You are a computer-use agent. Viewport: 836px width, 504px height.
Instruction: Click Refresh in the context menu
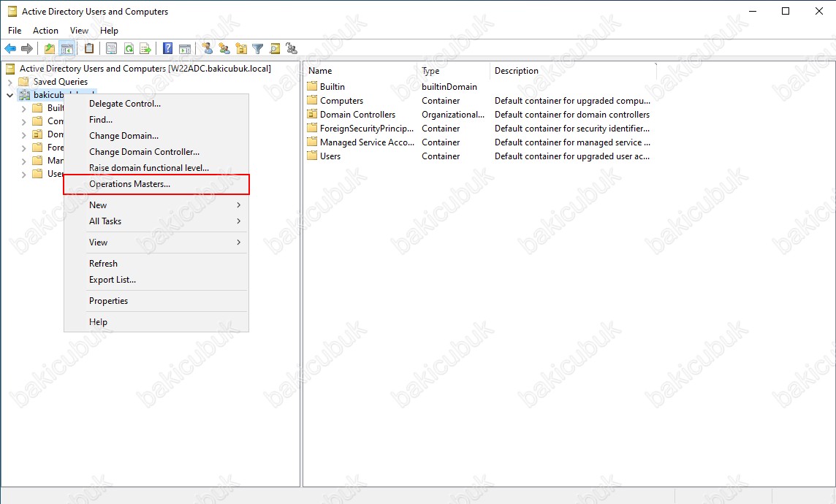(156, 264)
